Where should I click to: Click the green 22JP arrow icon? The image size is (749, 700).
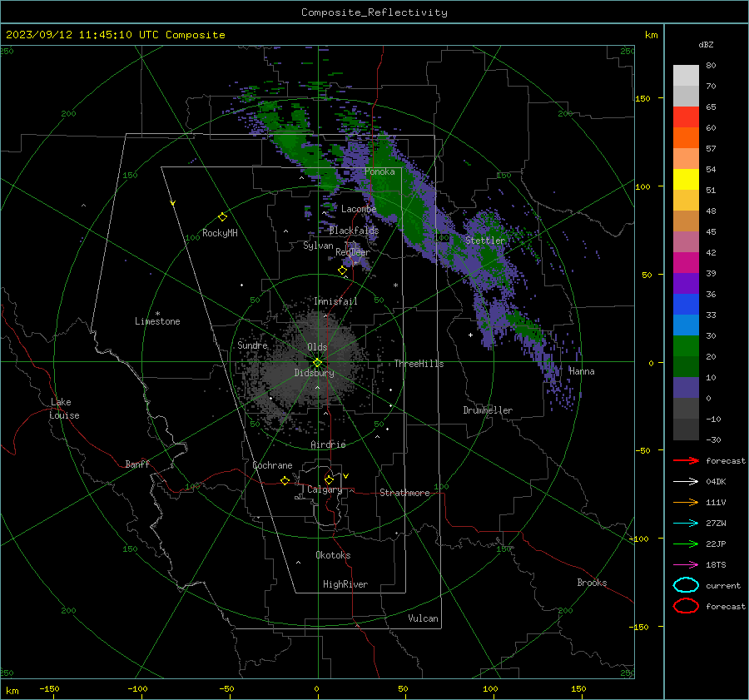[x=686, y=544]
